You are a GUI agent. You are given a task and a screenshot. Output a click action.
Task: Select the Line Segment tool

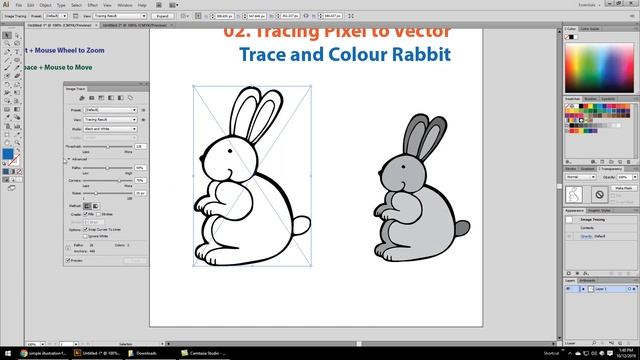tap(7, 60)
